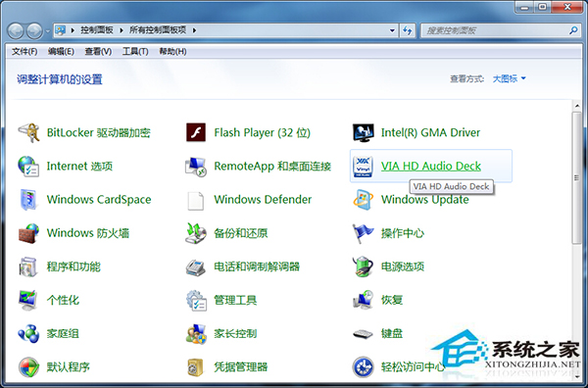Click the 恢复 recovery icon

pyautogui.click(x=363, y=300)
